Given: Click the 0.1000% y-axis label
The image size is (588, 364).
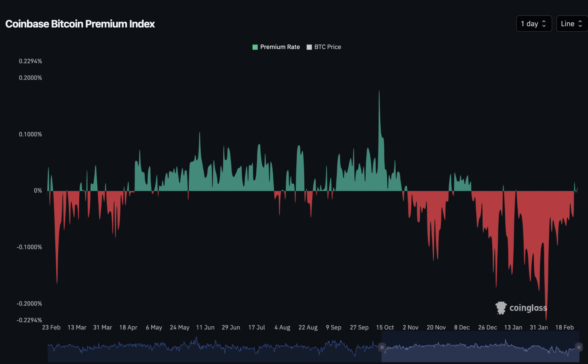Looking at the screenshot, I should click(30, 134).
